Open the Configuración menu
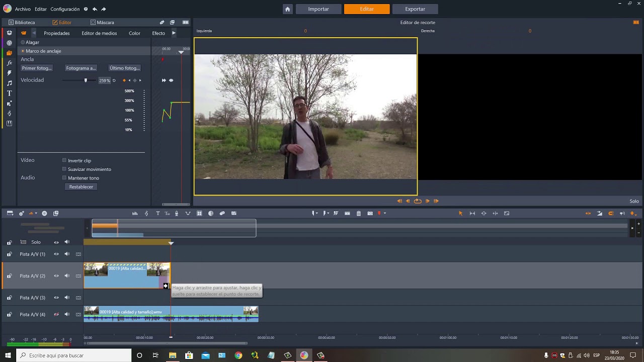Screen dimensions: 644x362 tap(65, 9)
